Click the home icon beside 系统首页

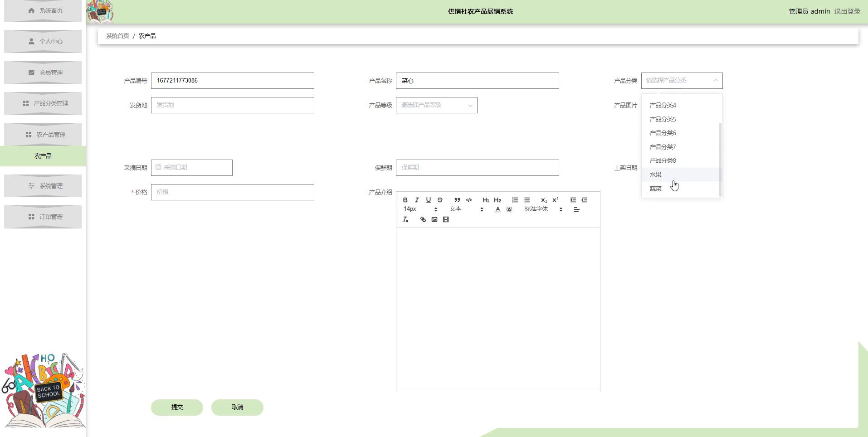31,10
